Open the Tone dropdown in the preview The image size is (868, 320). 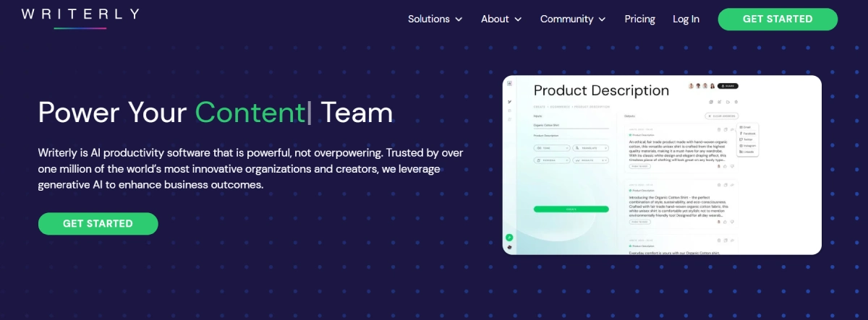[551, 148]
